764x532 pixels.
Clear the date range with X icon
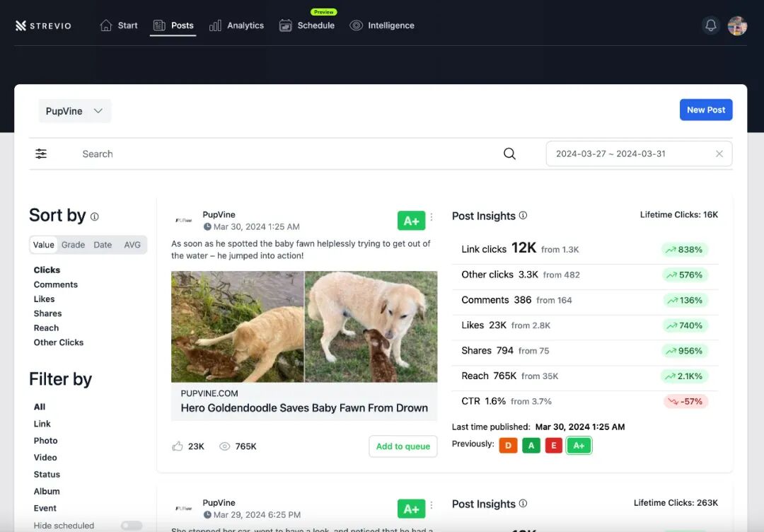pos(719,154)
